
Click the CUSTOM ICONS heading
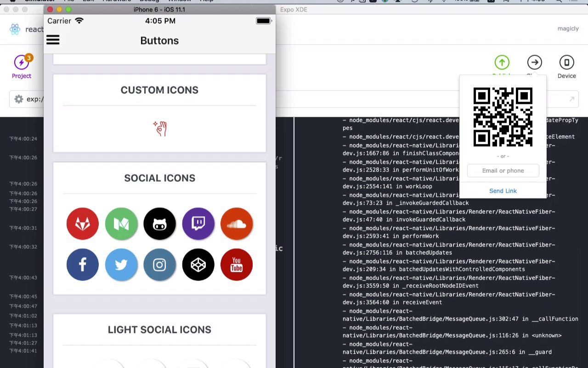tap(159, 90)
